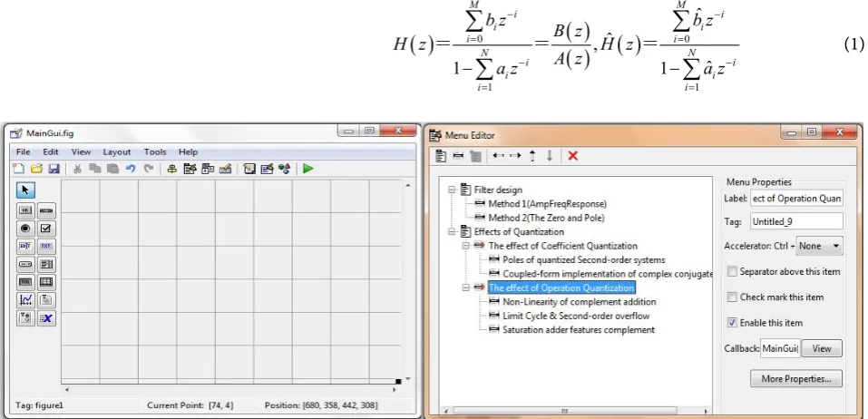Viewport: 868px width, 419px height.
Task: Run the figure with green arrow
Action: click(x=308, y=169)
